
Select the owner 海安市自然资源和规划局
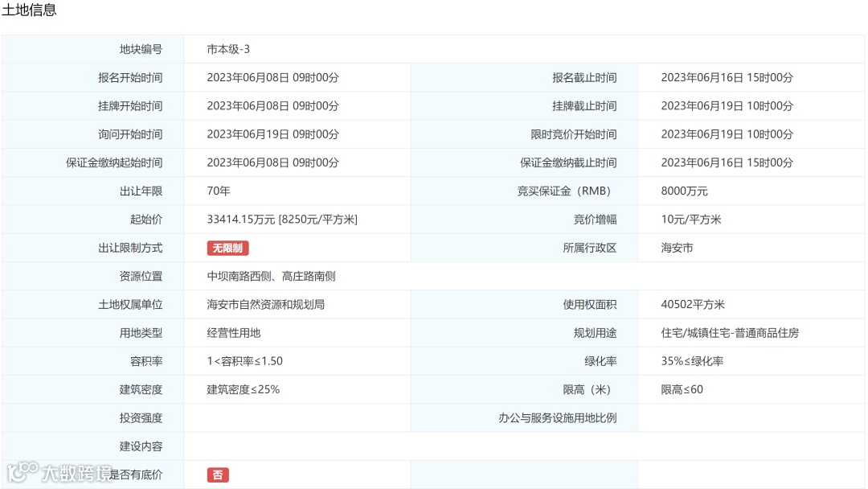(266, 305)
